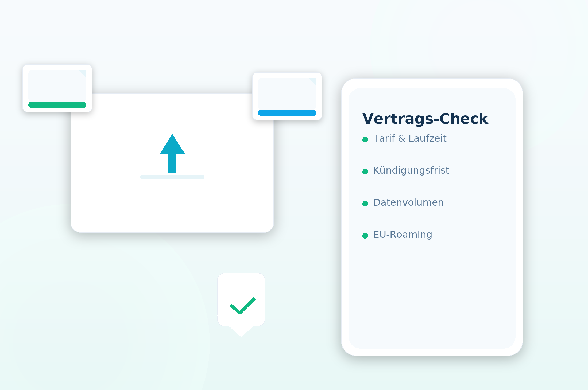This screenshot has height=390, width=588.
Task: Click the green checkmark badge
Action: pos(241,305)
